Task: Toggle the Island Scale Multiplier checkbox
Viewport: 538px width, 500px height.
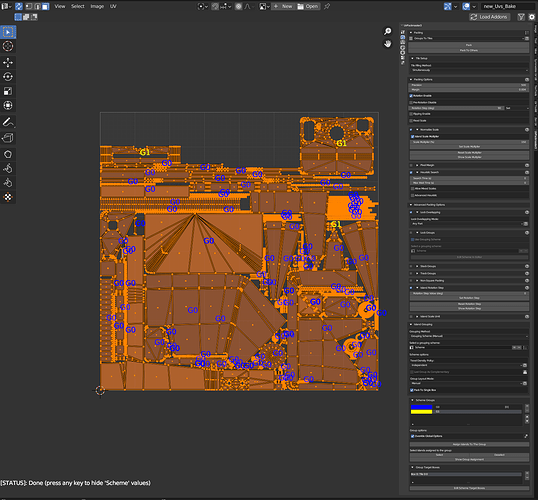Action: click(412, 136)
